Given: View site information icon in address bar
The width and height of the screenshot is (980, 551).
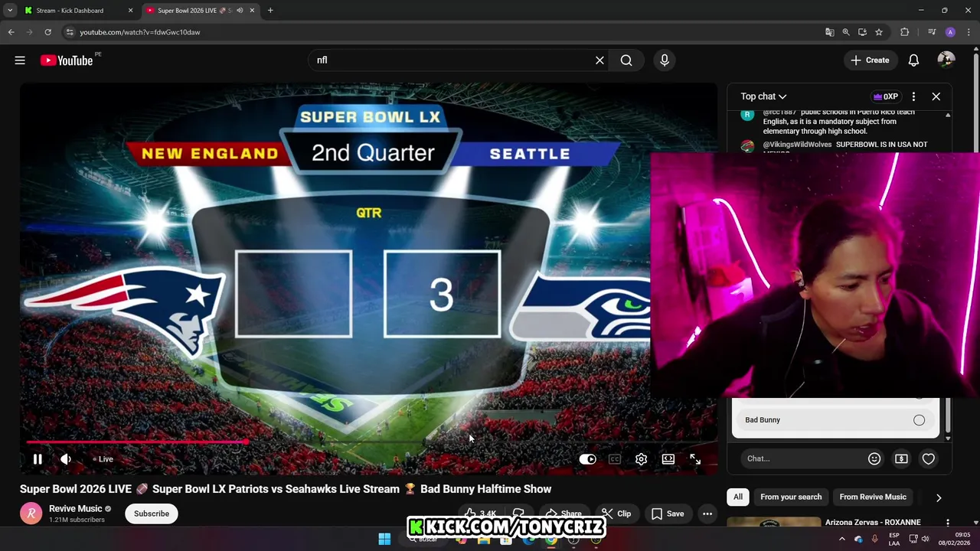Looking at the screenshot, I should (69, 32).
